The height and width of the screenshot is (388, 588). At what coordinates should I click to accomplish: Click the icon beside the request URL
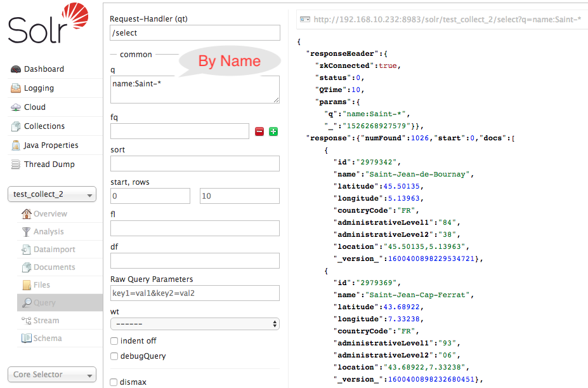(305, 19)
